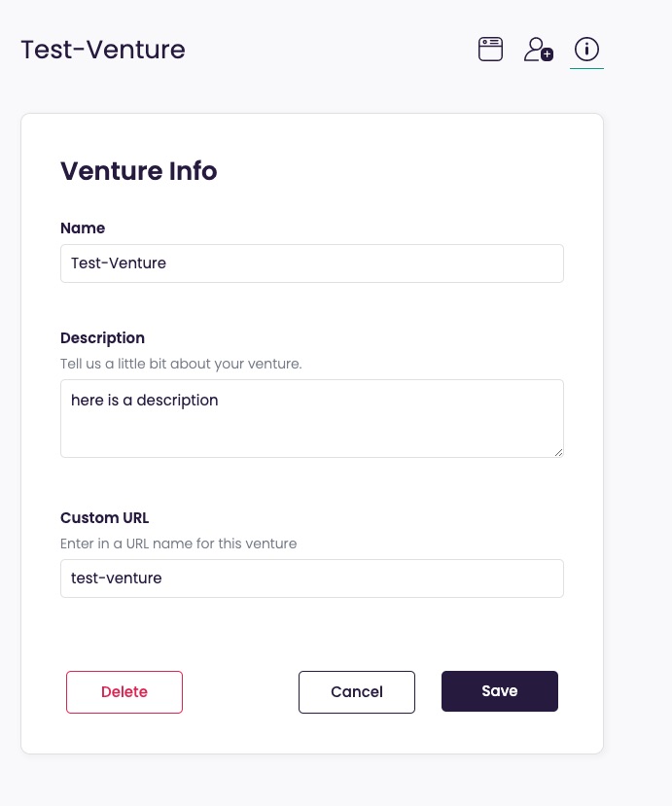Click the circled info symbol in the toolbar
Image resolution: width=672 pixels, height=806 pixels.
pyautogui.click(x=585, y=49)
